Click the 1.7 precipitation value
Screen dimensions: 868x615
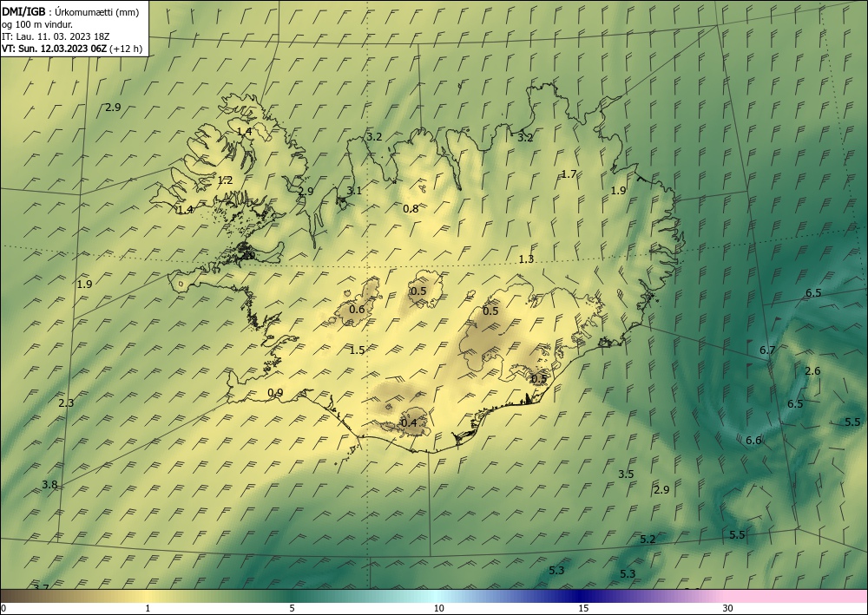point(569,174)
